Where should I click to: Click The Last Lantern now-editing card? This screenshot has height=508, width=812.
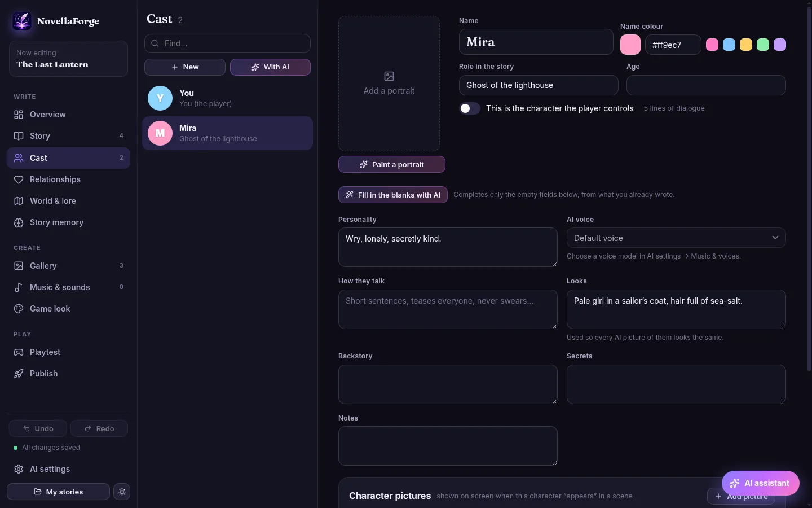click(68, 59)
